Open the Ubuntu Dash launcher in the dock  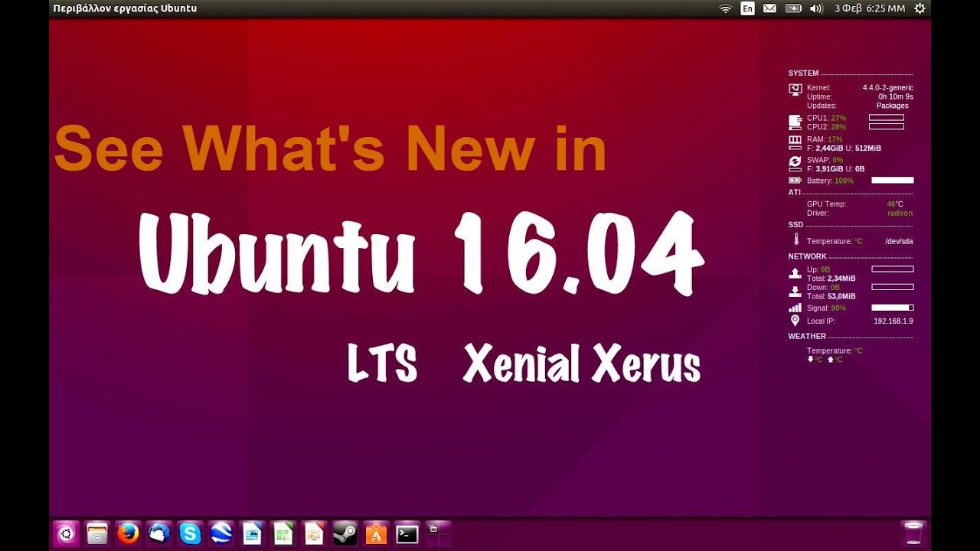(x=67, y=533)
